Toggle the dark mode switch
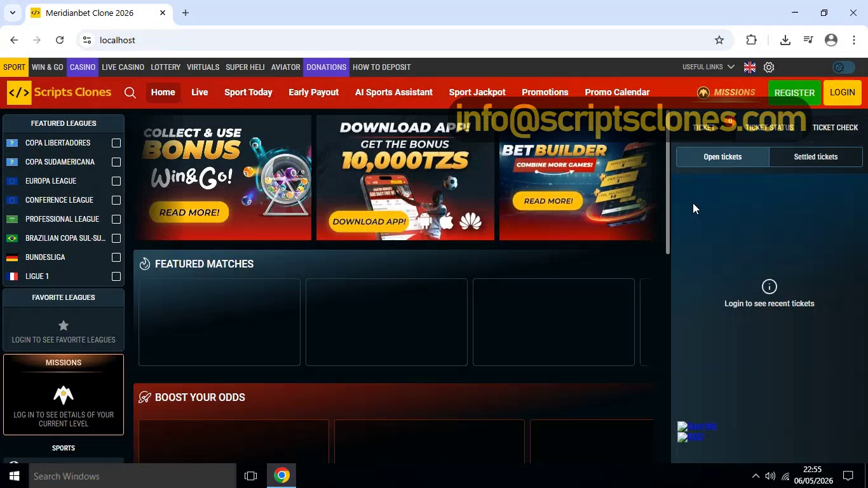 pos(843,67)
